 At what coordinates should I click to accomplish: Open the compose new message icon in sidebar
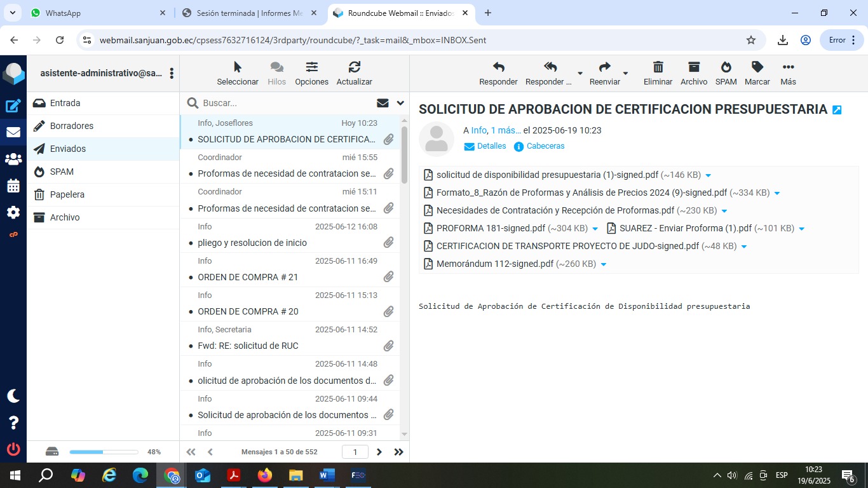click(13, 106)
